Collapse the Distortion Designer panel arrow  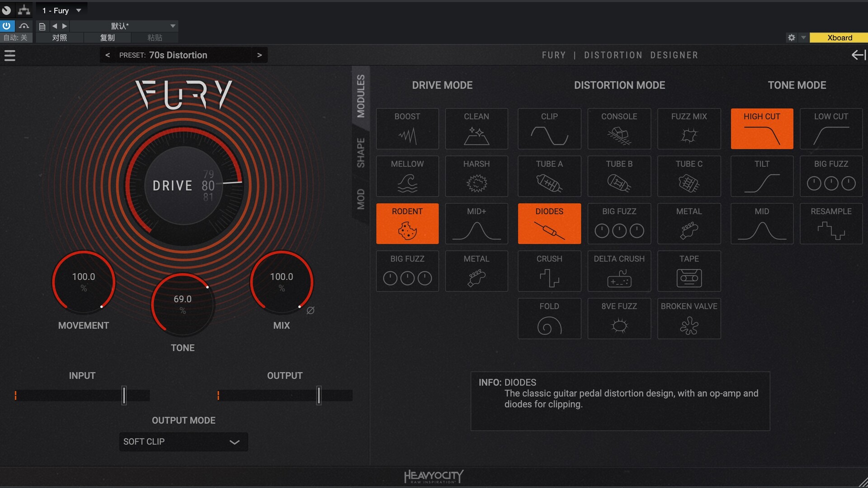point(859,55)
